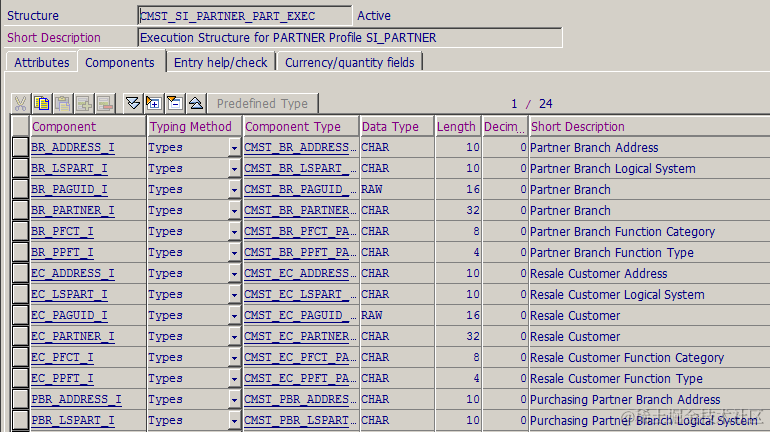The image size is (770, 432).
Task: Open the PBR_LSPART_I component link
Action: click(73, 420)
